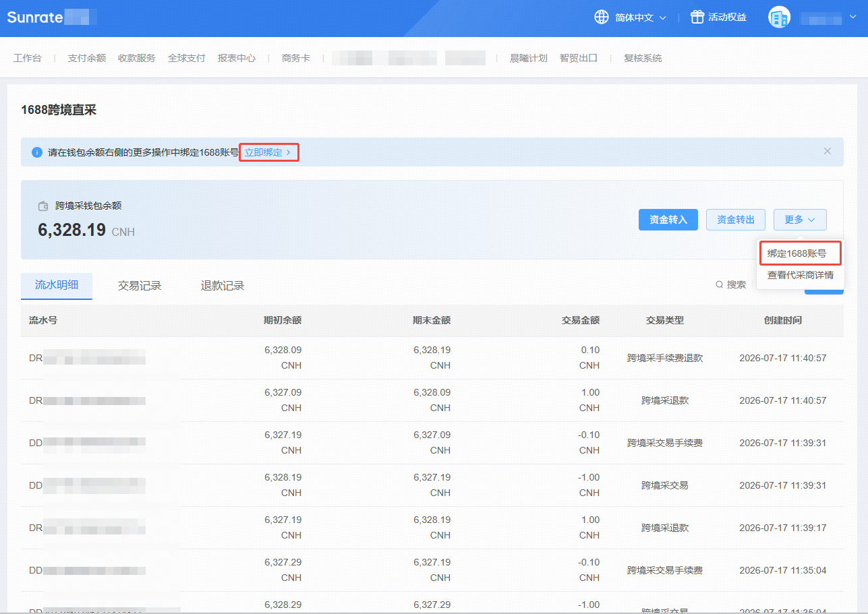Screen dimensions: 868x614
Task: Follow the 立即绑定 link
Action: click(268, 152)
